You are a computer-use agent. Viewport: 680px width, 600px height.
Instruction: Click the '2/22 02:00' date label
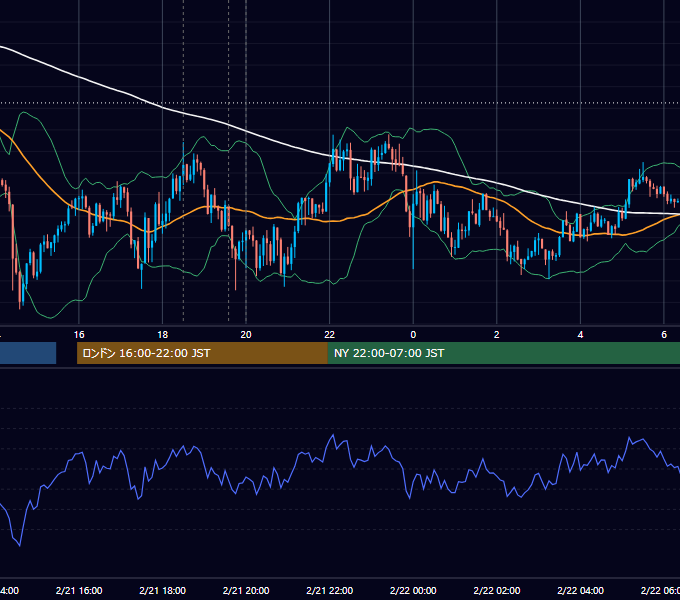point(497,590)
